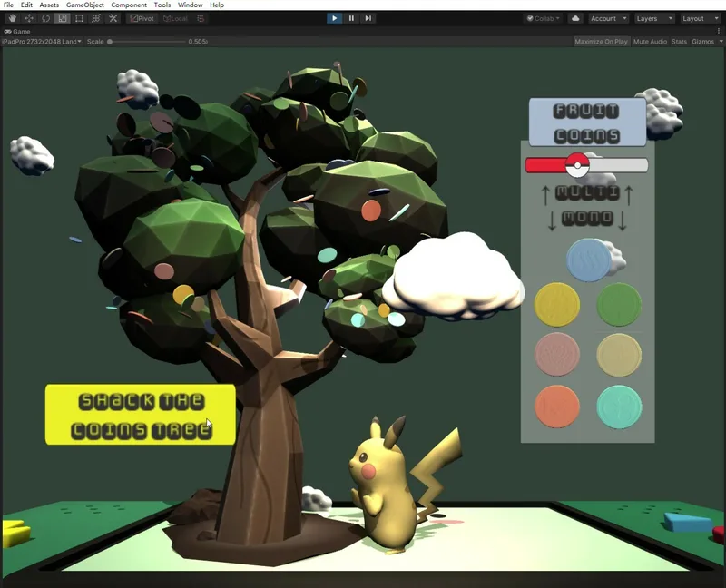Click the Shack The Coins Tree button

tap(141, 415)
